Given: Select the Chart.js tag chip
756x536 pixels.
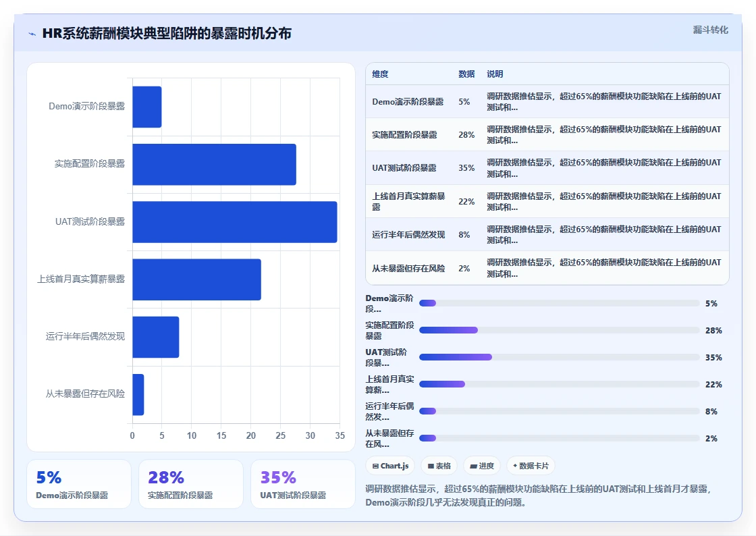Looking at the screenshot, I should 390,466.
